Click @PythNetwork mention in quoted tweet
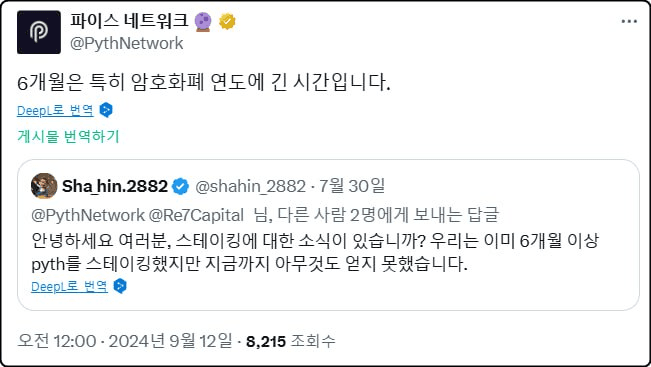The height and width of the screenshot is (367, 651). tap(88, 215)
